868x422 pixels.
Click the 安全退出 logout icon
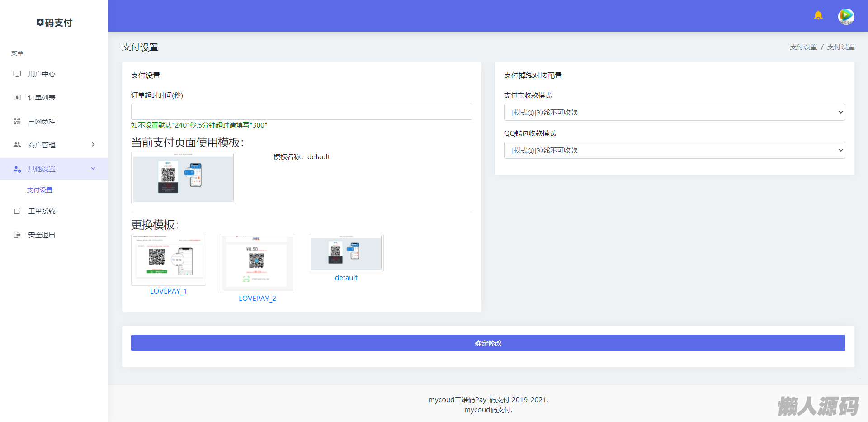coord(17,235)
